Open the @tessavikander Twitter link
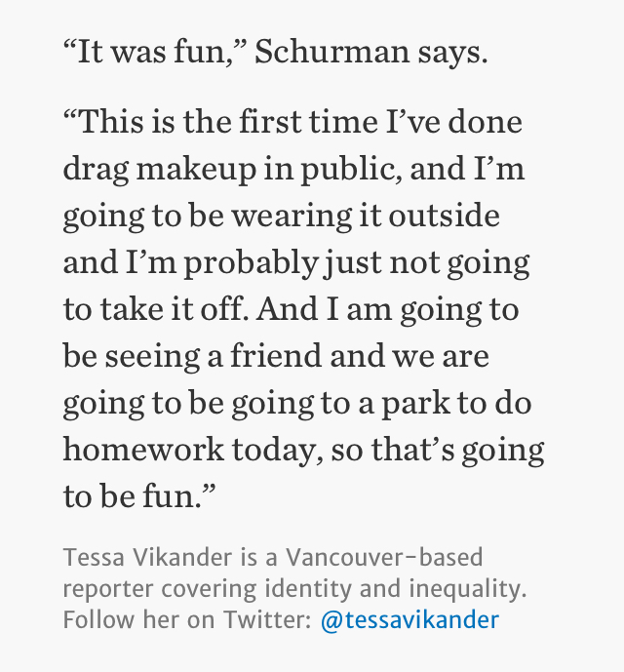The width and height of the screenshot is (624, 672). [x=409, y=619]
